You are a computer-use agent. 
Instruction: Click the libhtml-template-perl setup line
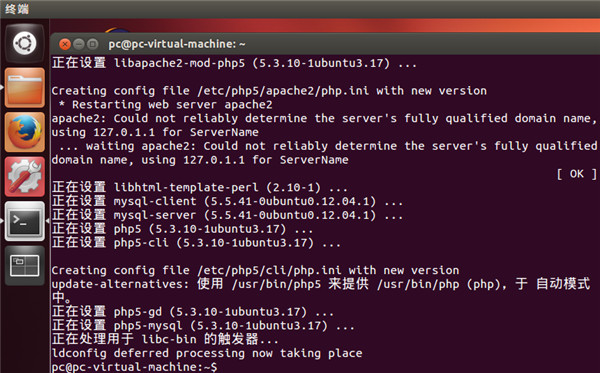pyautogui.click(x=200, y=187)
